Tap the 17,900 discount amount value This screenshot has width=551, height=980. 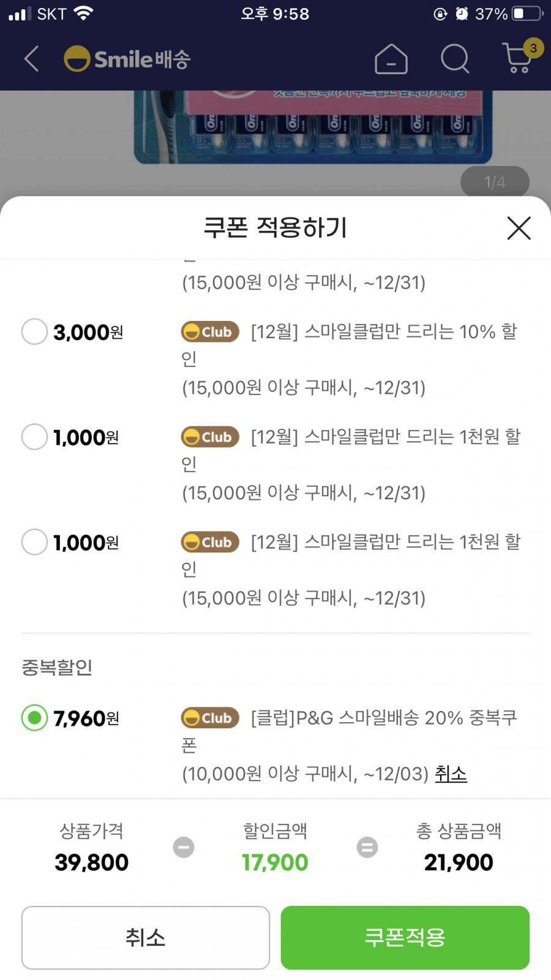click(x=275, y=862)
